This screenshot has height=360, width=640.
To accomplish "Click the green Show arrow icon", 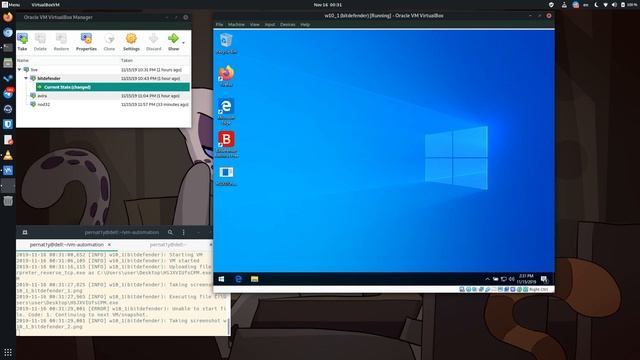I will pos(173,39).
